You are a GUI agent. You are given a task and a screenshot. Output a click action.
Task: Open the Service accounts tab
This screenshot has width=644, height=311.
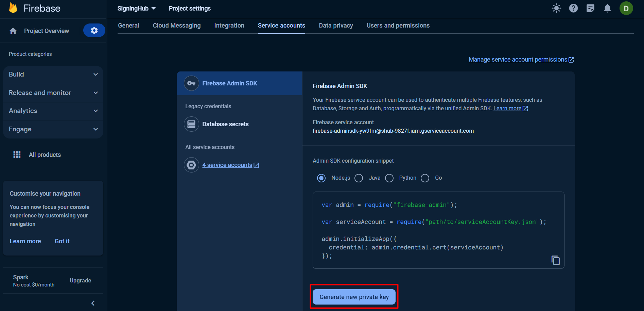[x=281, y=26]
